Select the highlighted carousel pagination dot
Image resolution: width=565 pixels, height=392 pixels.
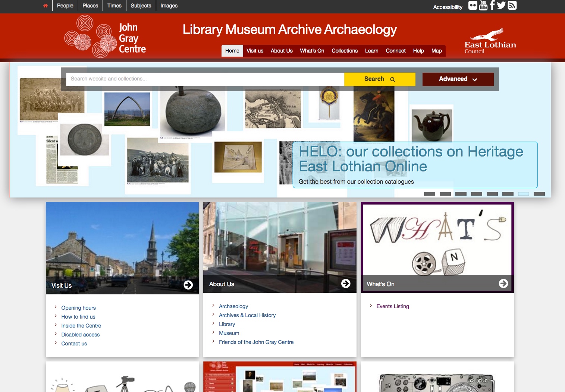(x=523, y=194)
